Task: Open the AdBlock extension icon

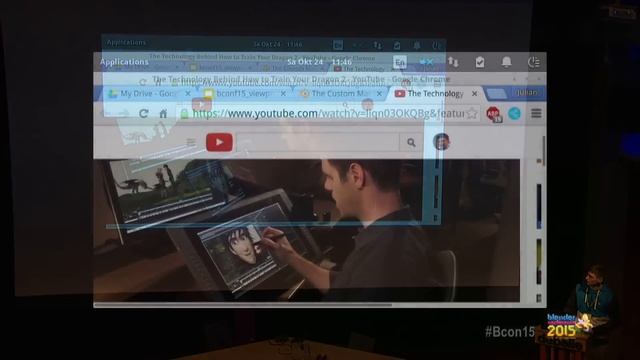Action: pyautogui.click(x=493, y=114)
